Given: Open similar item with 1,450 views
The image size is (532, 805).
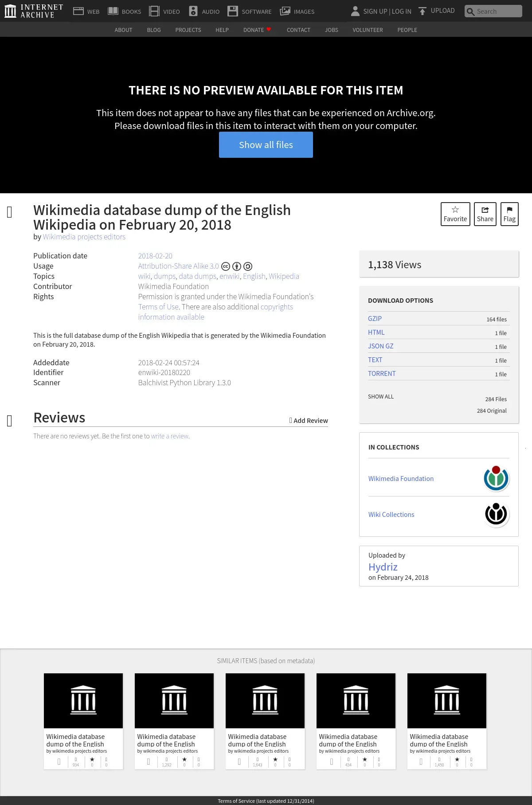Looking at the screenshot, I should [447, 721].
